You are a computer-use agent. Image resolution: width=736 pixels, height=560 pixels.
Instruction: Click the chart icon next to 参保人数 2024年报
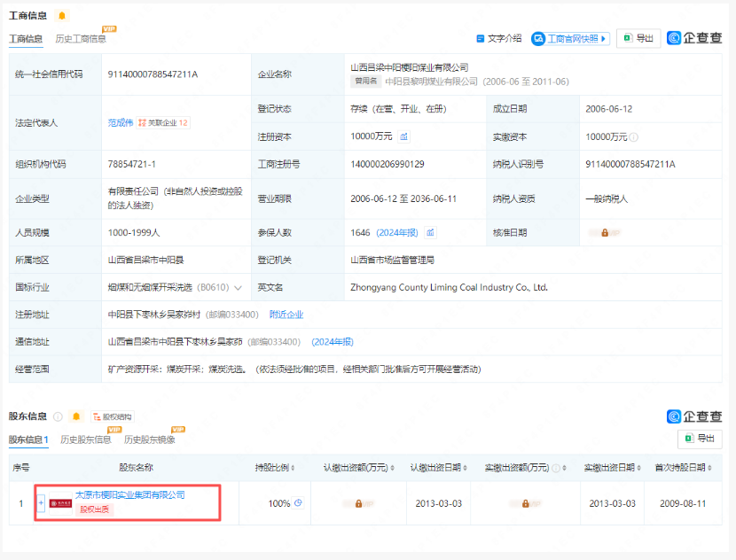[430, 232]
